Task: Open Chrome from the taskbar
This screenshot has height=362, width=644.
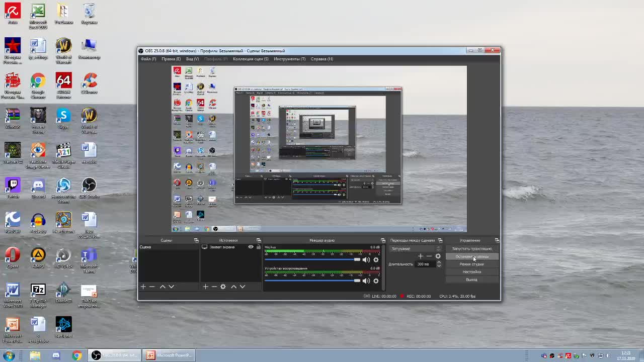Action: point(76,355)
